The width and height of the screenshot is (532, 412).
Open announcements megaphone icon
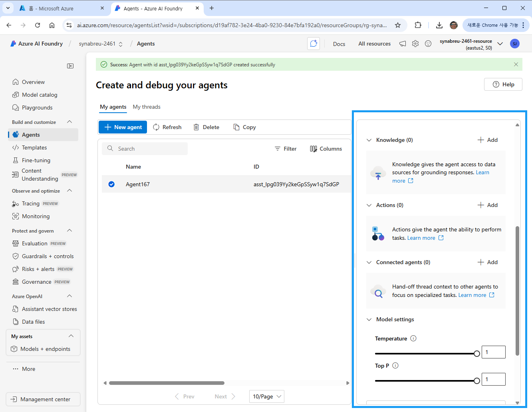(403, 44)
